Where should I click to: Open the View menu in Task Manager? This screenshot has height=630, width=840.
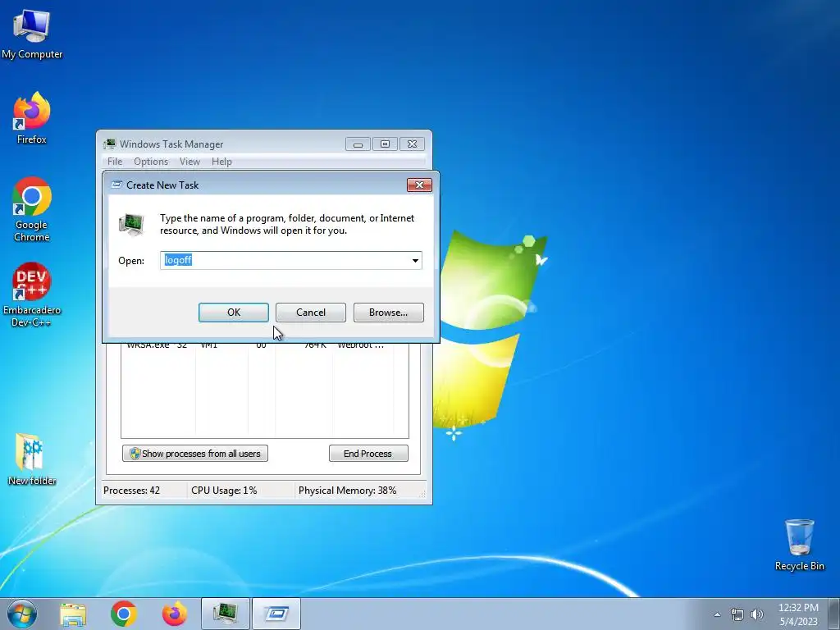pyautogui.click(x=189, y=162)
